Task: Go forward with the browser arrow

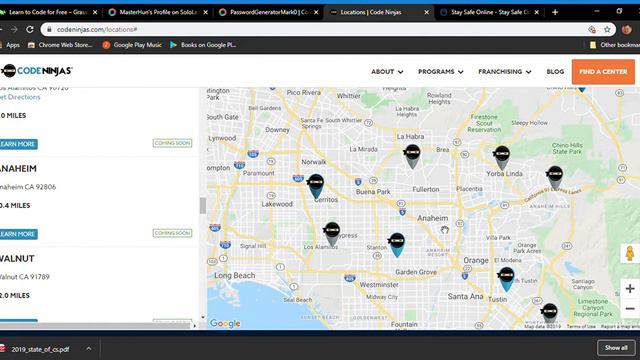Action: (14, 29)
